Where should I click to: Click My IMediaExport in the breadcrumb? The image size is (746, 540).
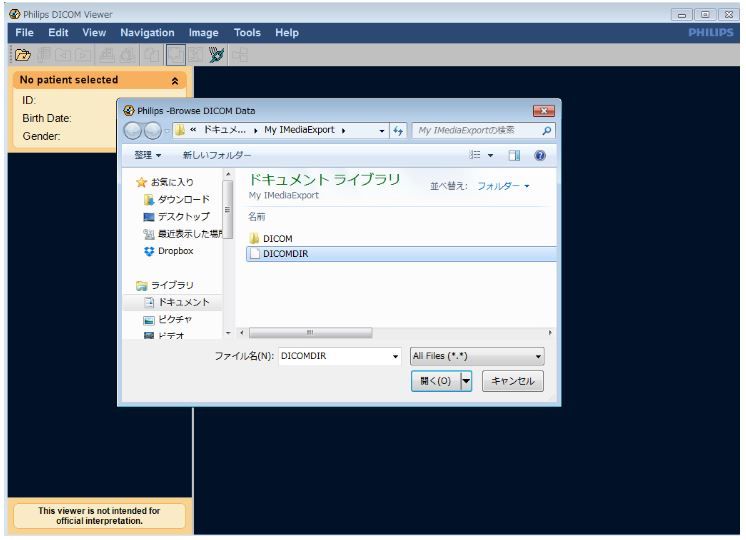click(x=299, y=130)
